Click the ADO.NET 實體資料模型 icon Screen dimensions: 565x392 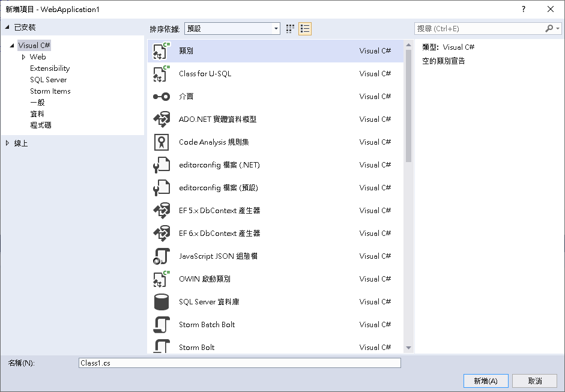pos(162,119)
